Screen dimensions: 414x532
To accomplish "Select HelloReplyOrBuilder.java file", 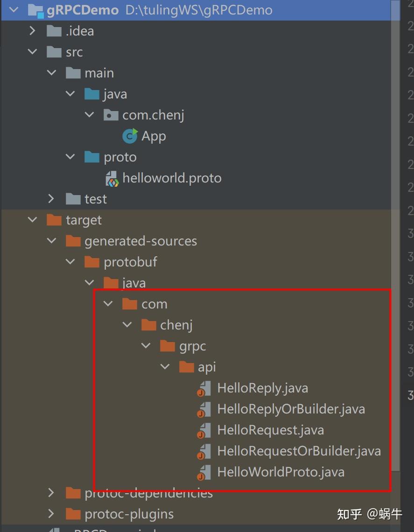I will pyautogui.click(x=291, y=409).
